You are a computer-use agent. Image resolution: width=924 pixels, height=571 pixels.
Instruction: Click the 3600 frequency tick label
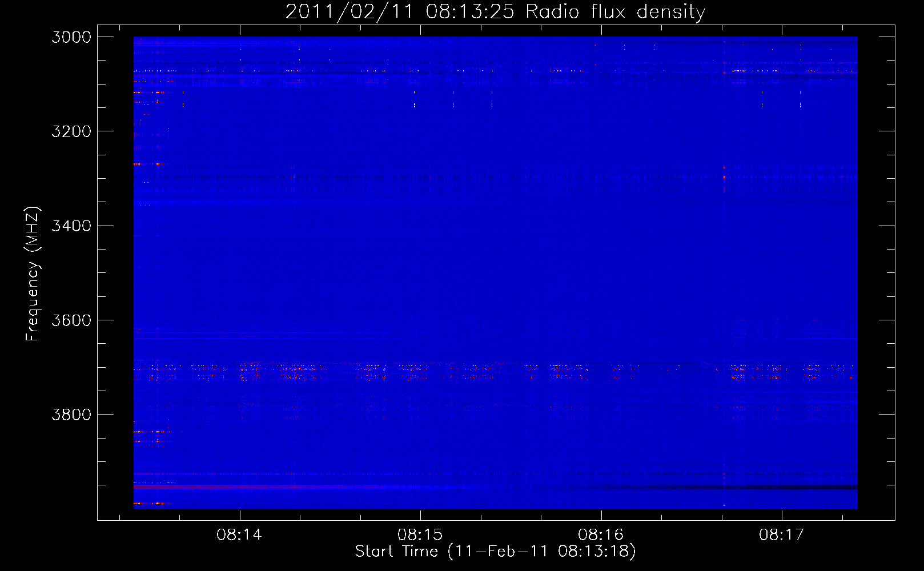click(x=71, y=320)
